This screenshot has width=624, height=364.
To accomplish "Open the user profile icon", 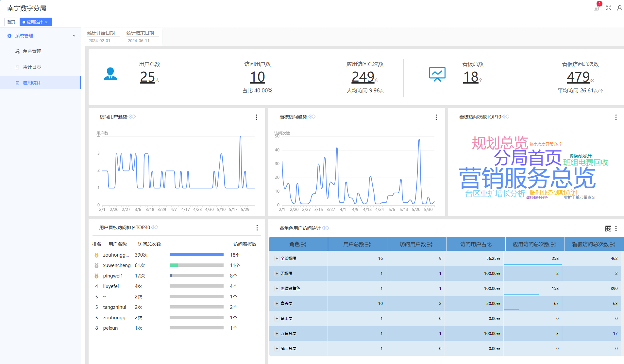I will (x=619, y=8).
